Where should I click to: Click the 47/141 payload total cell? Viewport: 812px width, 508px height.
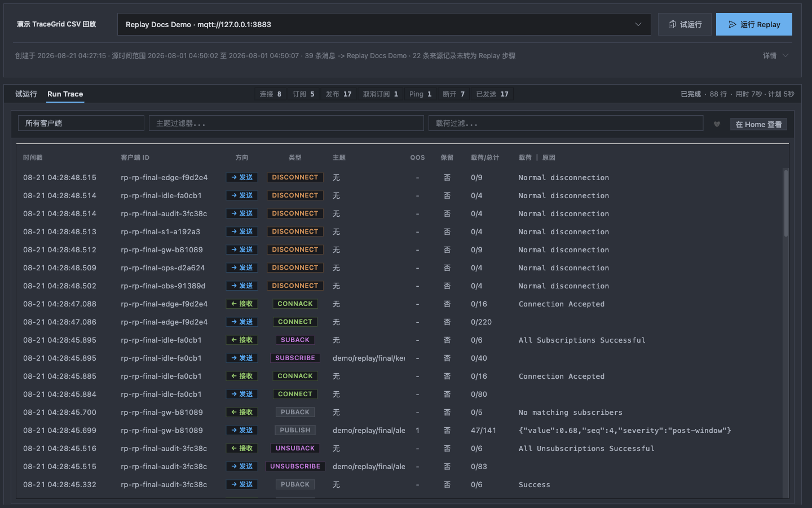[484, 430]
